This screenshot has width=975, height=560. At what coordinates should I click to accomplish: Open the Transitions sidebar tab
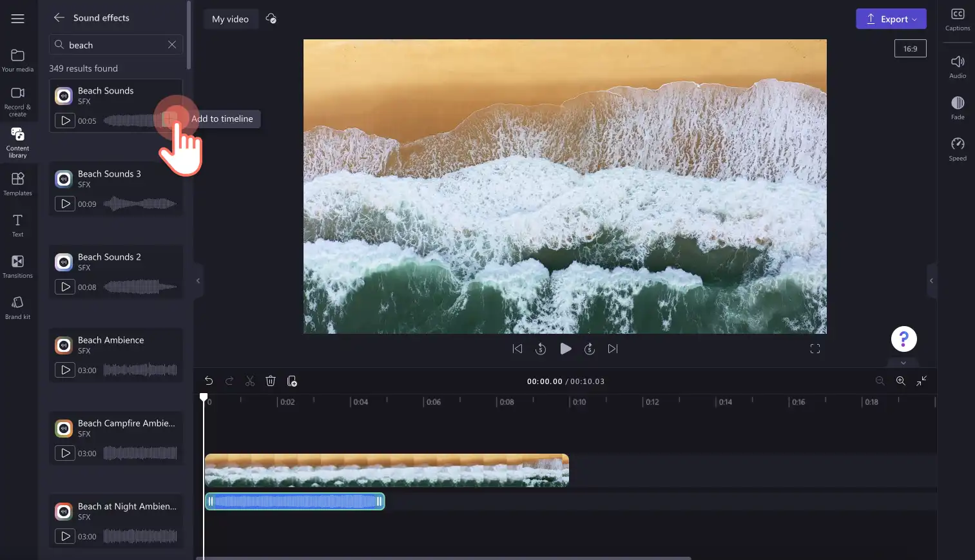pos(18,266)
